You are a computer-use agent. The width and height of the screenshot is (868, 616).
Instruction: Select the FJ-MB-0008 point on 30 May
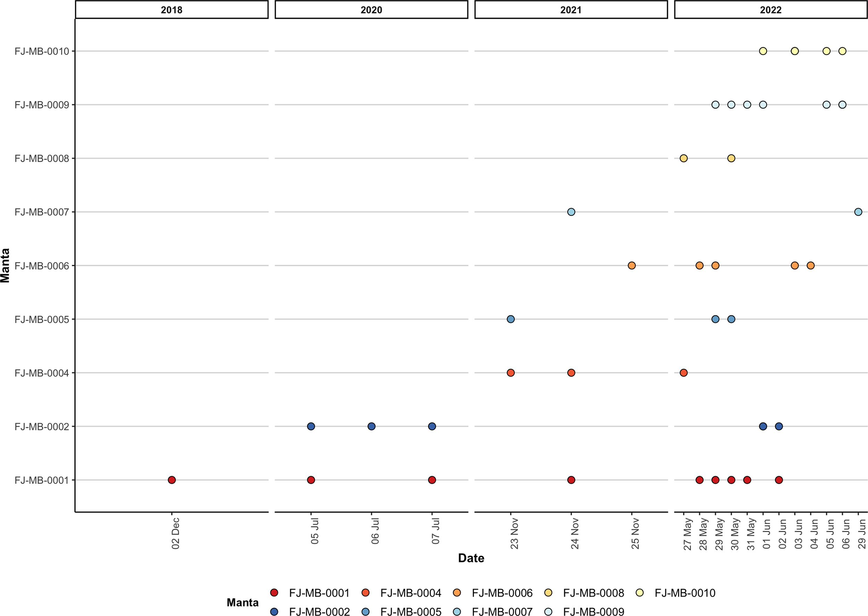click(731, 158)
